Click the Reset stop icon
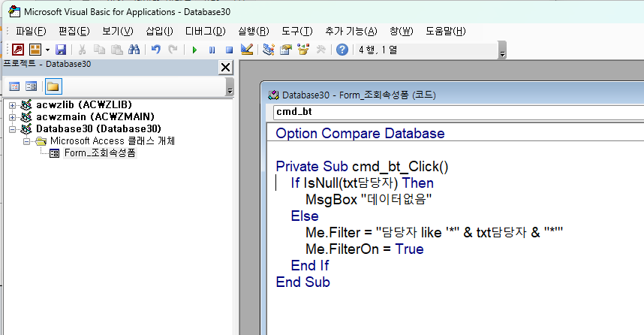 pyautogui.click(x=229, y=50)
